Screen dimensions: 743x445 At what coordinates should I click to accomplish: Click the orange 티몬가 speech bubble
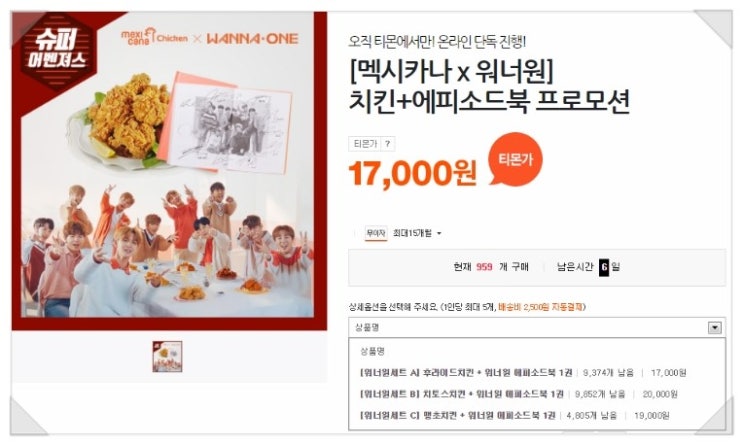[x=516, y=159]
